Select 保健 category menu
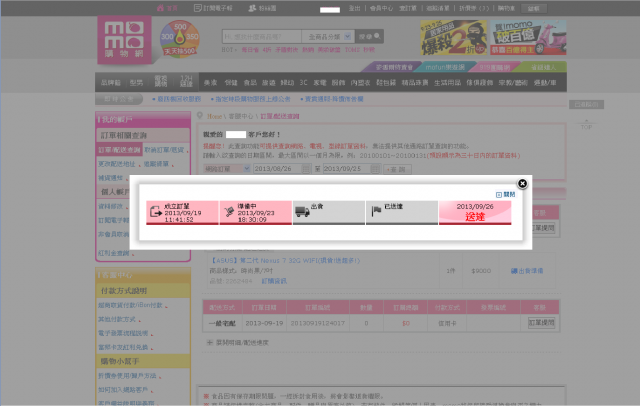 [x=231, y=83]
